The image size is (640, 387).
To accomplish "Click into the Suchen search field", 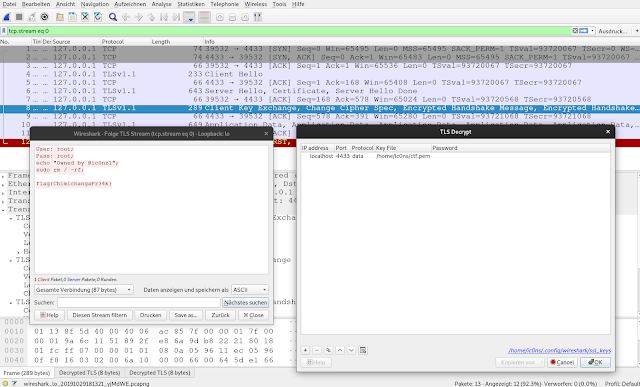I will point(139,302).
